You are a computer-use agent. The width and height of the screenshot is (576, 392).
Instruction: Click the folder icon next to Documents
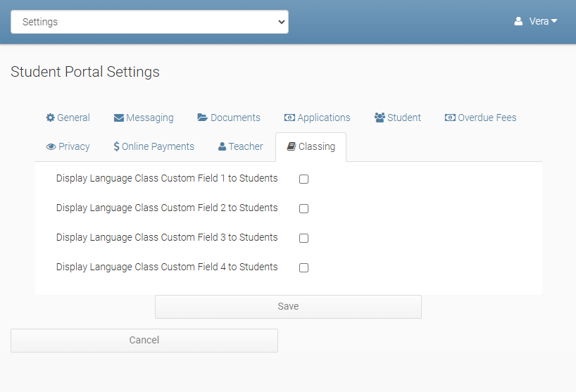[x=203, y=118]
